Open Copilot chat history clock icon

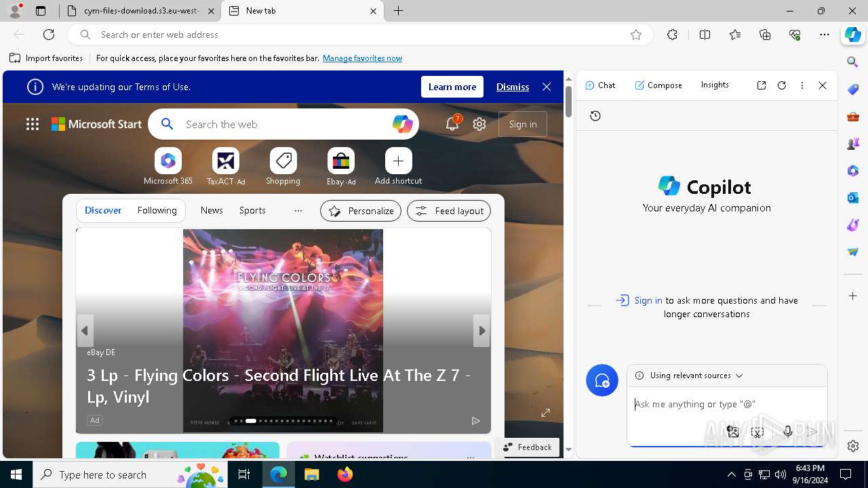[x=595, y=116]
